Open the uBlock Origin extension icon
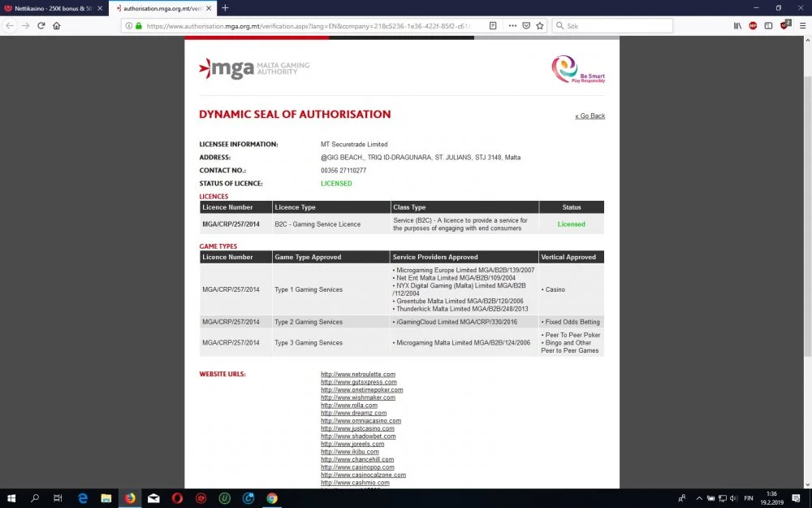This screenshot has height=508, width=812. (x=785, y=25)
